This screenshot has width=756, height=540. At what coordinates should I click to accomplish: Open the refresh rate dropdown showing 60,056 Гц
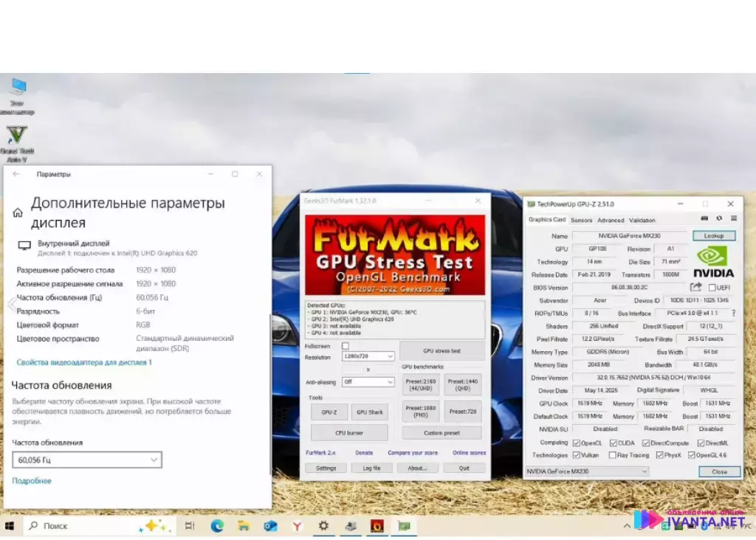coord(87,460)
